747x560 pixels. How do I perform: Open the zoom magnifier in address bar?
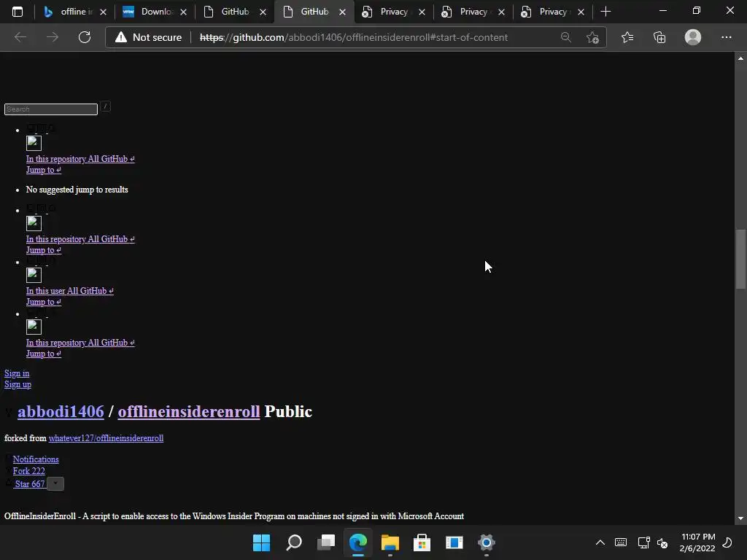coord(565,37)
